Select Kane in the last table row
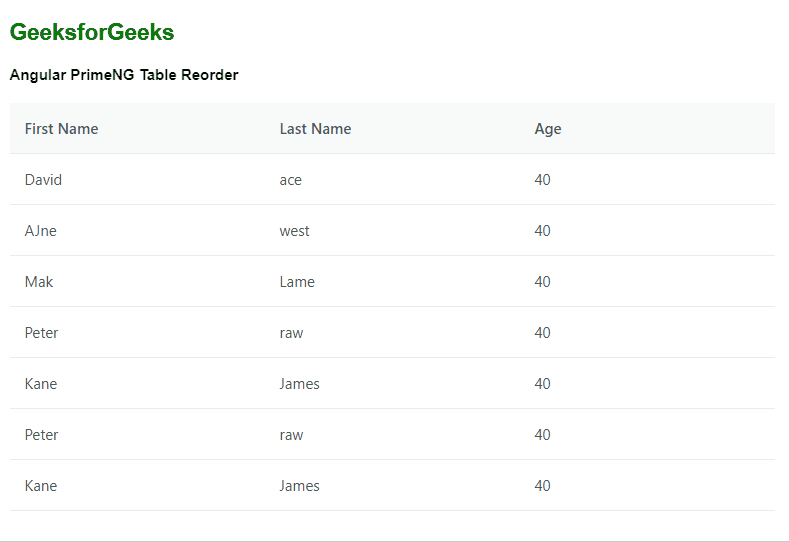The width and height of the screenshot is (789, 542). coord(41,486)
